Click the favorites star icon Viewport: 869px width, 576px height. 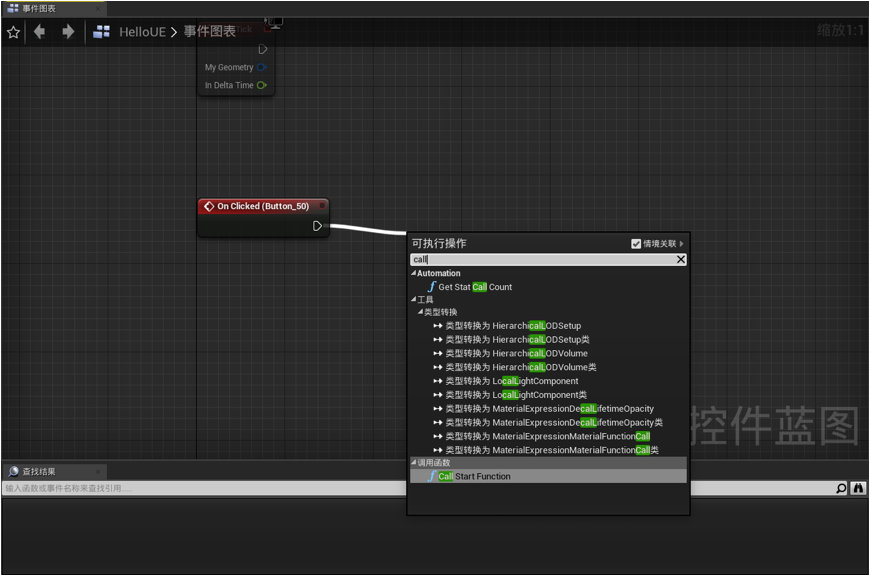click(x=13, y=32)
